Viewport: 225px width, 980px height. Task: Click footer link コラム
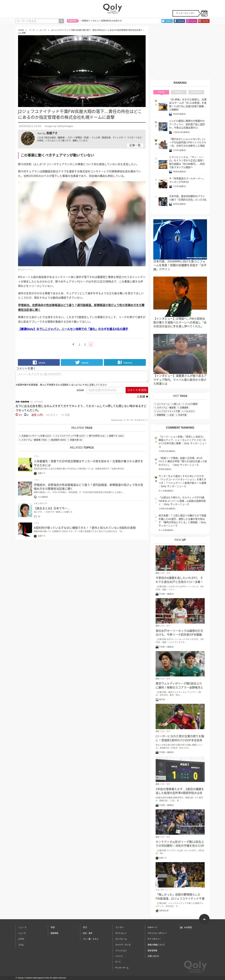coord(21,945)
